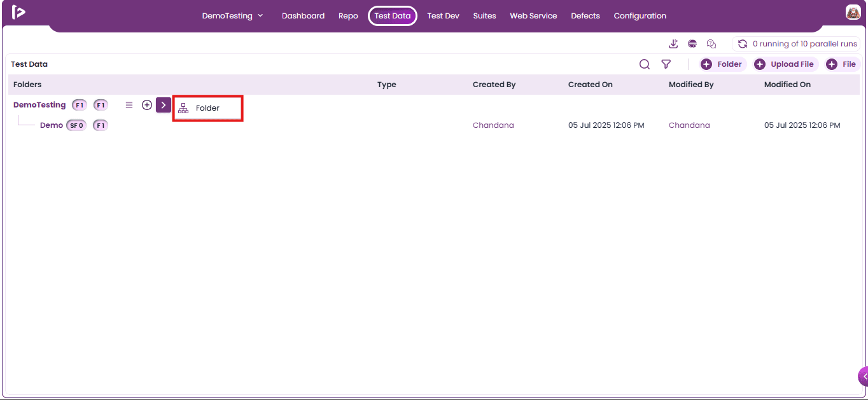The height and width of the screenshot is (400, 868).
Task: Navigate to the Suites tab
Action: pos(484,16)
